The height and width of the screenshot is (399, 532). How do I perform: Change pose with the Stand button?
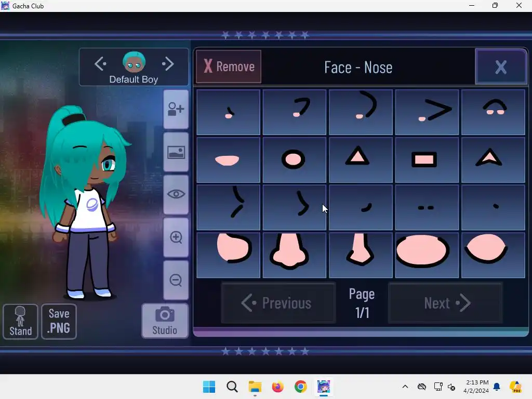(20, 322)
